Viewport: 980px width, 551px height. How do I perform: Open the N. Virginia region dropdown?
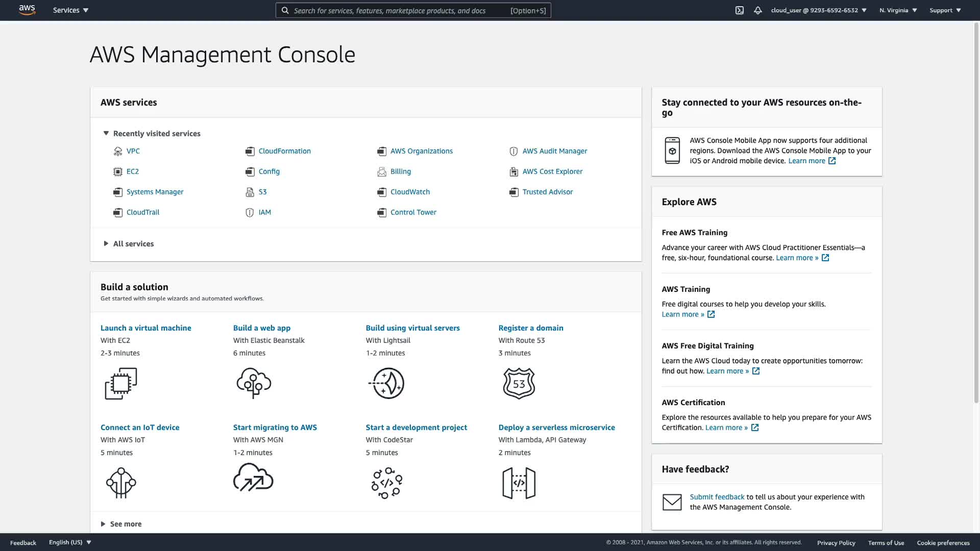[898, 10]
